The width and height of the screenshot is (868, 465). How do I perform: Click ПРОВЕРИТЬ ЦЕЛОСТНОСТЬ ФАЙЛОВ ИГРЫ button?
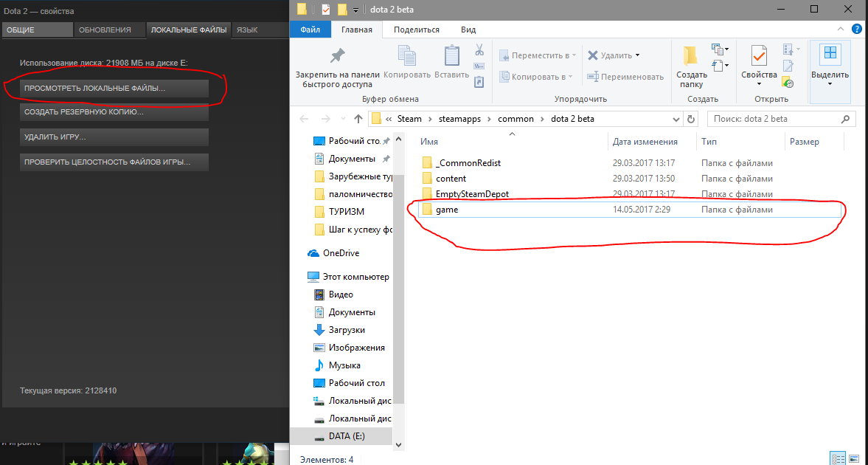coord(114,162)
